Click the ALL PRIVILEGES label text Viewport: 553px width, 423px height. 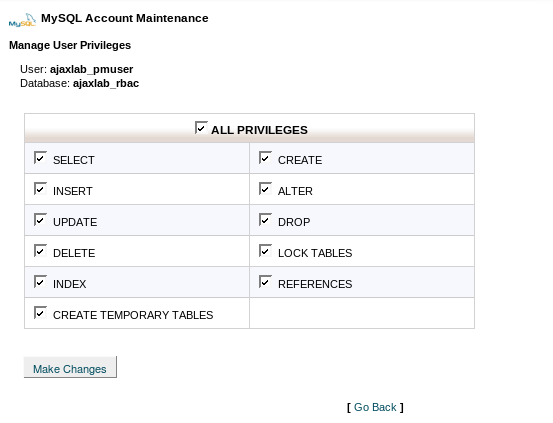(259, 130)
